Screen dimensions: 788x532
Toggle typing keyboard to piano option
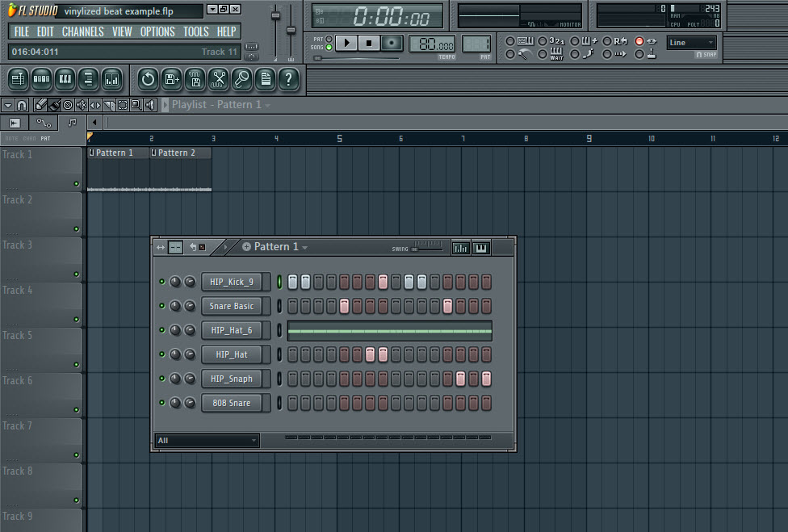click(510, 41)
